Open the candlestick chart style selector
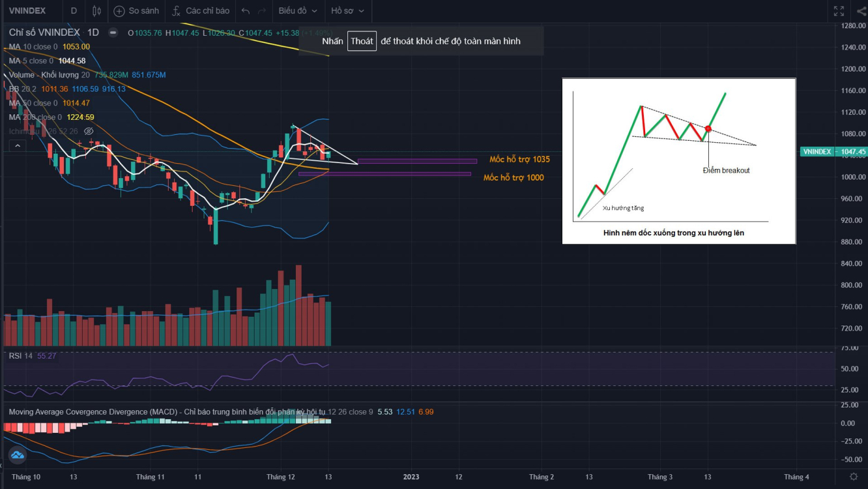 click(x=97, y=11)
